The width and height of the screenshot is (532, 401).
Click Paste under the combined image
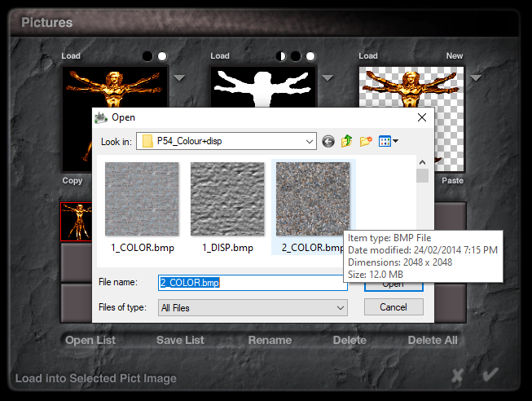click(453, 181)
